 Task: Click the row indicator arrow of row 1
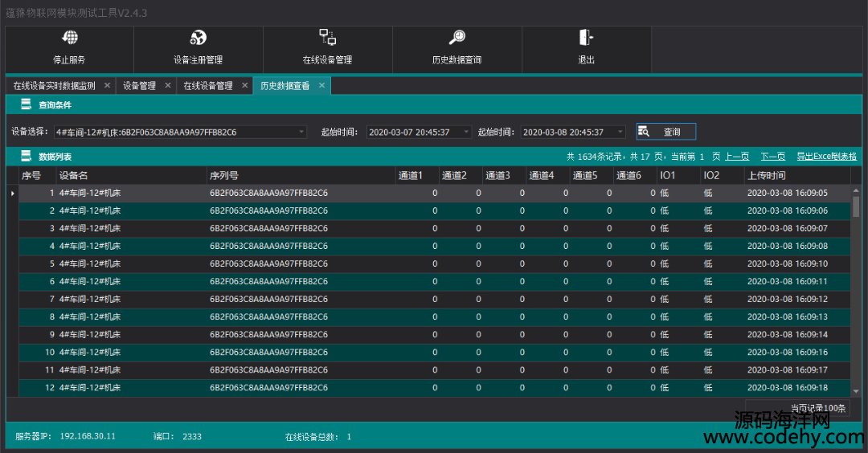12,193
